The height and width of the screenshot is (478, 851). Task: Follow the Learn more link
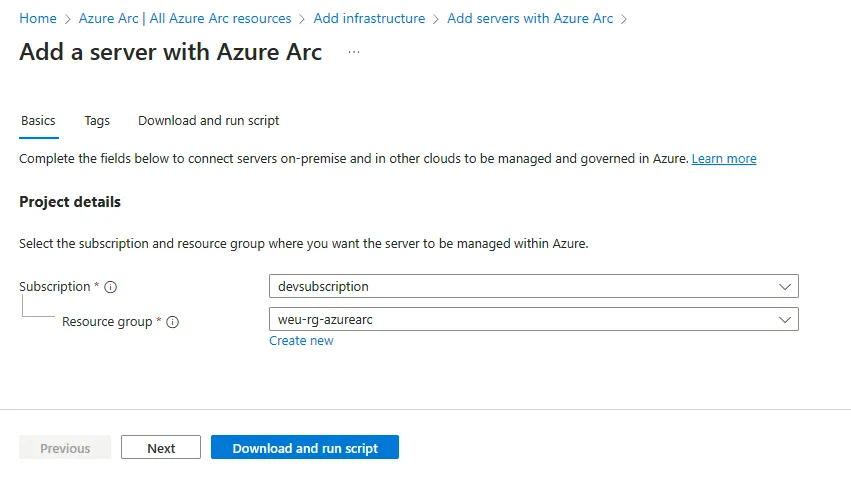coord(724,158)
